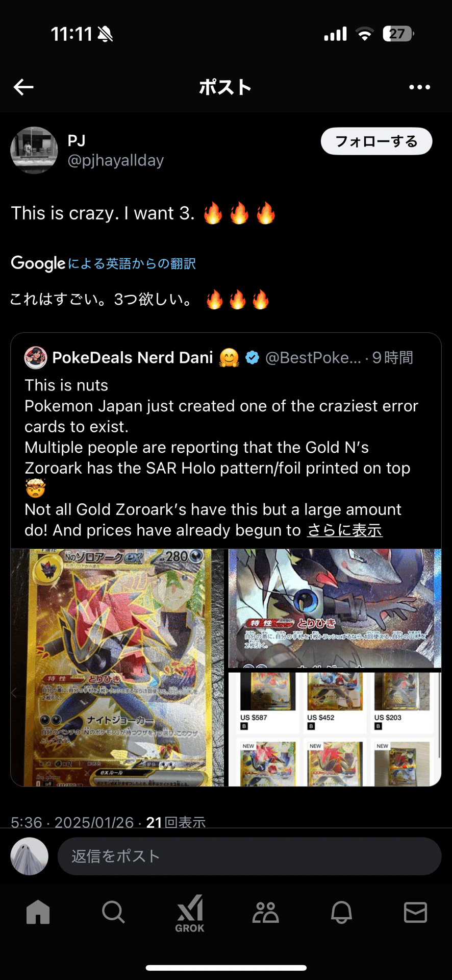
Task: Open the price listings image with US $587
Action: [x=335, y=729]
